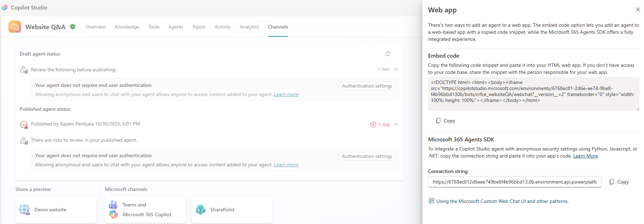644x224 pixels.
Task: Click Authentication settings in Published agent status
Action: click(367, 156)
